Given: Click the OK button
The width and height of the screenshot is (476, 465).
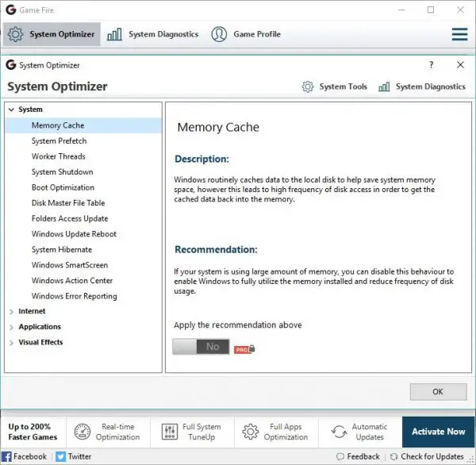Looking at the screenshot, I should click(438, 391).
